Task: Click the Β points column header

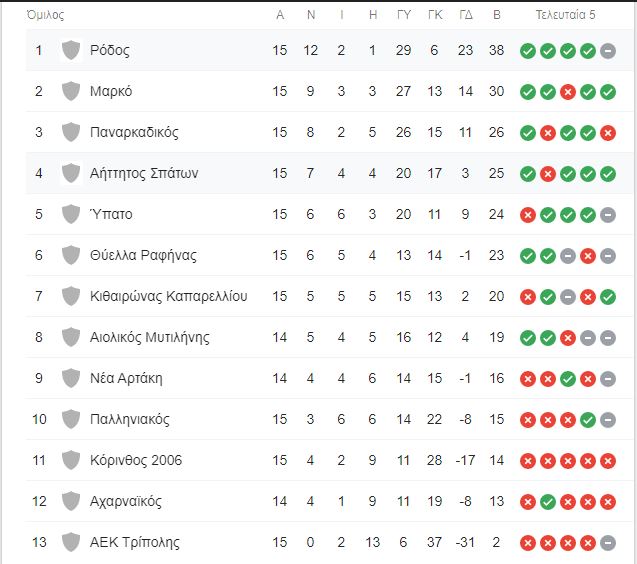Action: point(497,16)
